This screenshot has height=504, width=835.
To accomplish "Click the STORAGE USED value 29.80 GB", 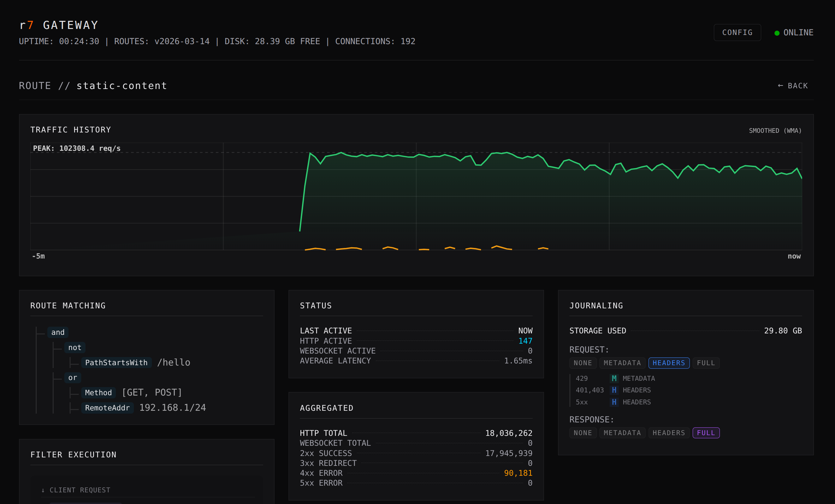I will click(783, 331).
